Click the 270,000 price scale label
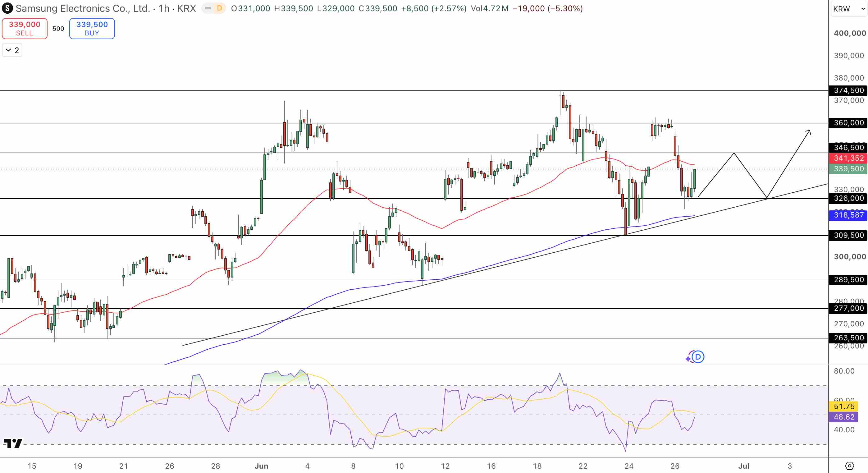 click(x=849, y=324)
